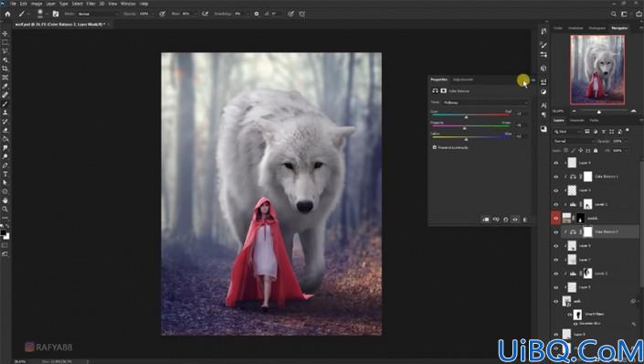Select the Type tool
644x364 pixels.
pos(5,174)
